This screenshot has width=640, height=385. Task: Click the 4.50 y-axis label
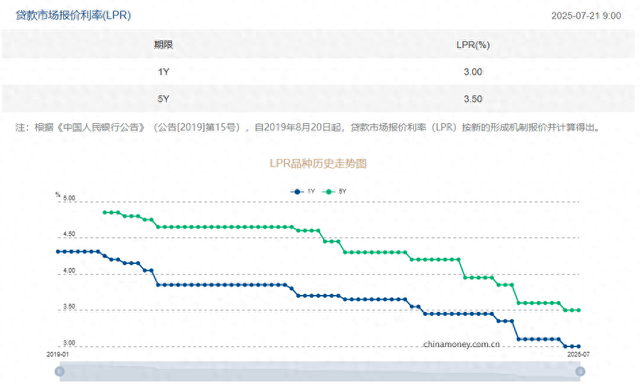[69, 234]
